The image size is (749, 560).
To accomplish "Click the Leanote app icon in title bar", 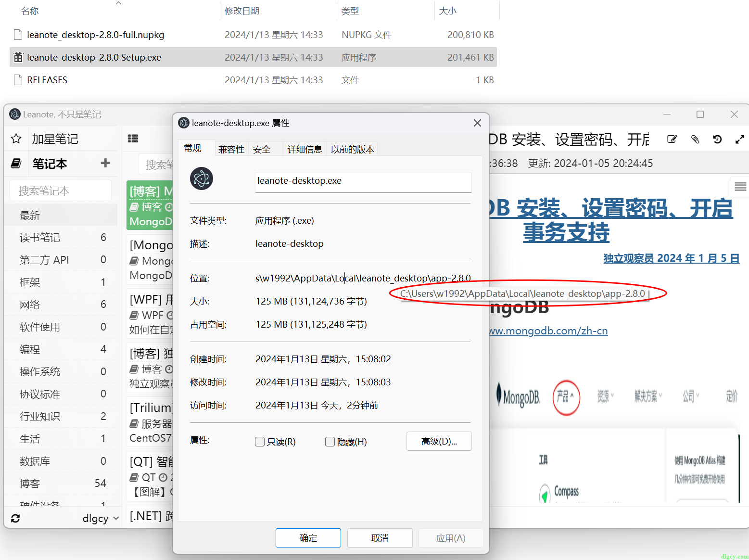I will (15, 114).
